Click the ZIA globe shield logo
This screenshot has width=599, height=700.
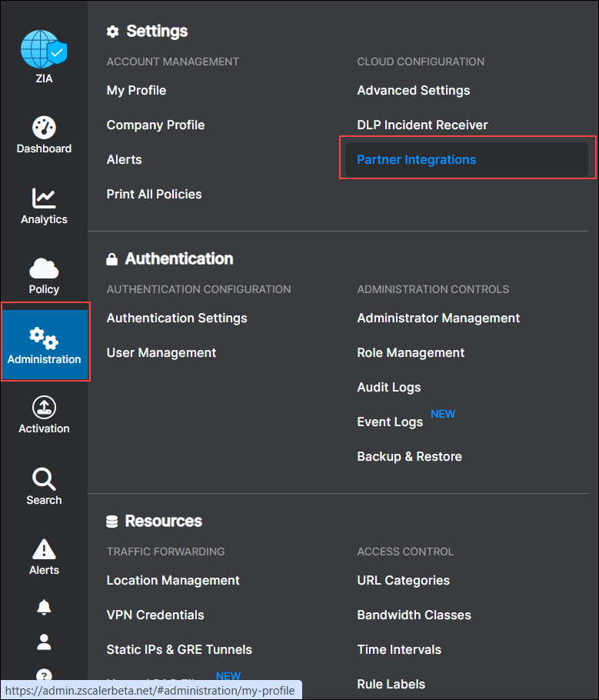coord(45,49)
